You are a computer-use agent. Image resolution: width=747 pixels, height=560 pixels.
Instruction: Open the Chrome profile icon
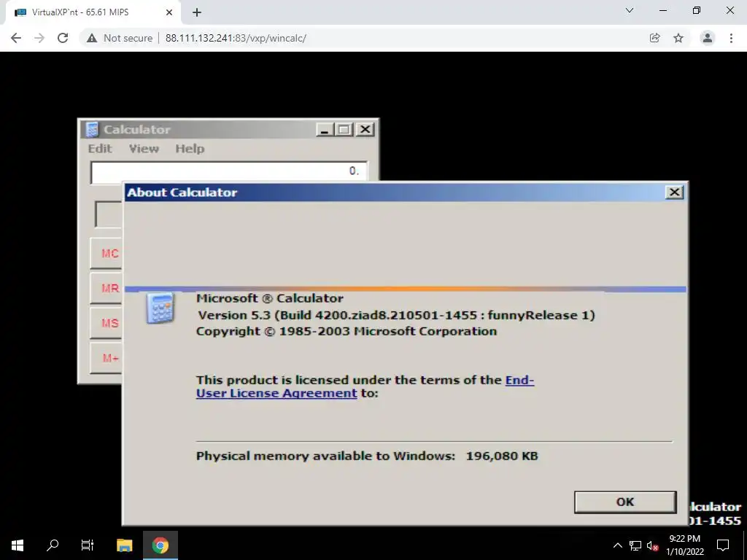click(x=708, y=38)
